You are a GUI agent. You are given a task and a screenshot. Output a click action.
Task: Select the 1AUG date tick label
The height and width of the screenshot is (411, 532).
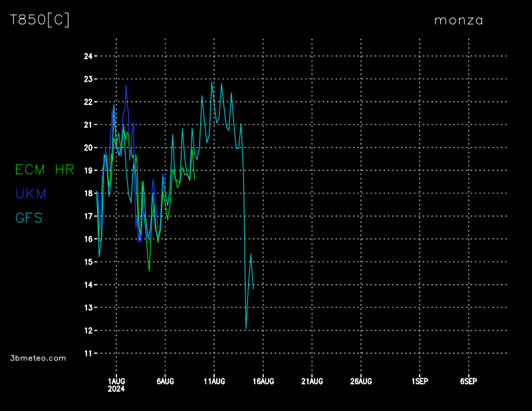[x=116, y=381]
